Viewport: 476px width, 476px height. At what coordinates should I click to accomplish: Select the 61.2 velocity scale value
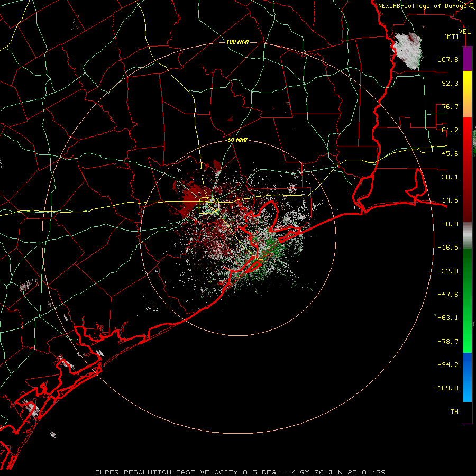tap(450, 130)
